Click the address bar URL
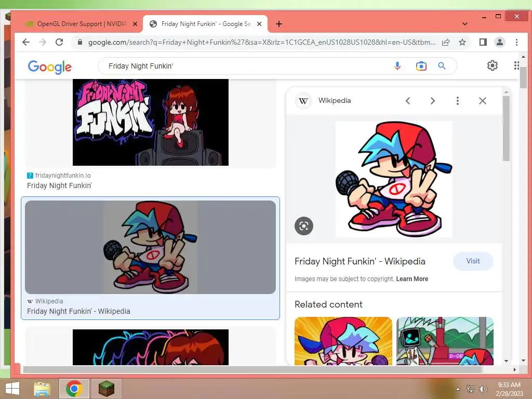 coord(261,42)
